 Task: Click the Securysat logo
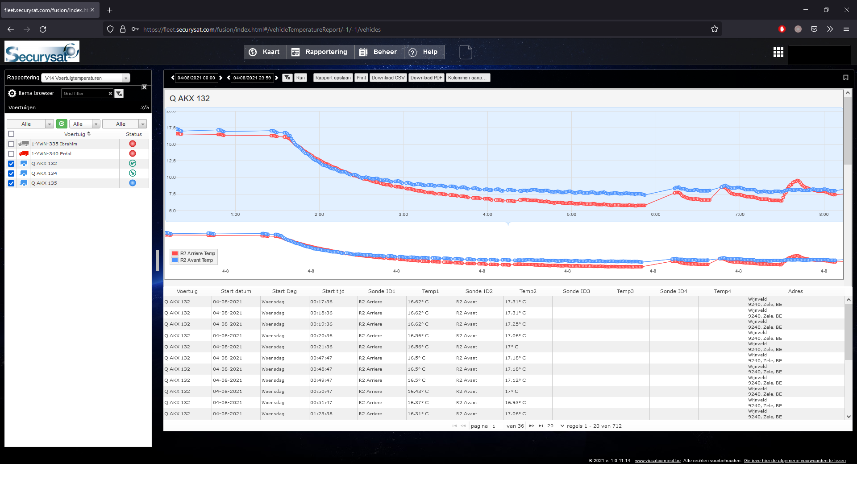click(x=42, y=52)
